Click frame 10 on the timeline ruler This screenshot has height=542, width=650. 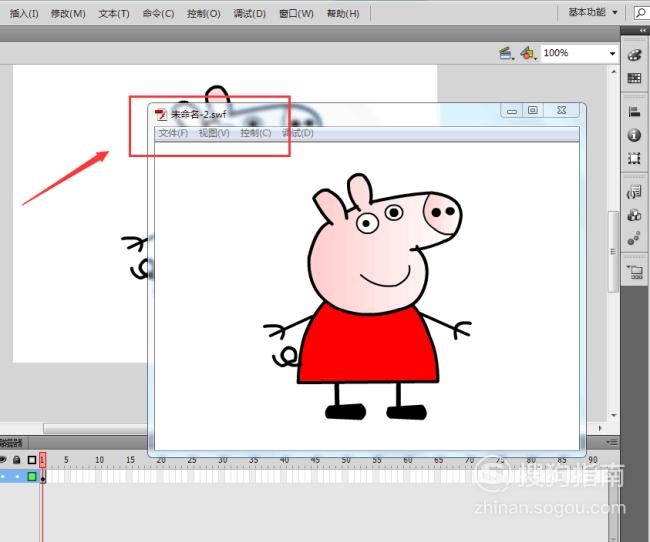tap(99, 460)
